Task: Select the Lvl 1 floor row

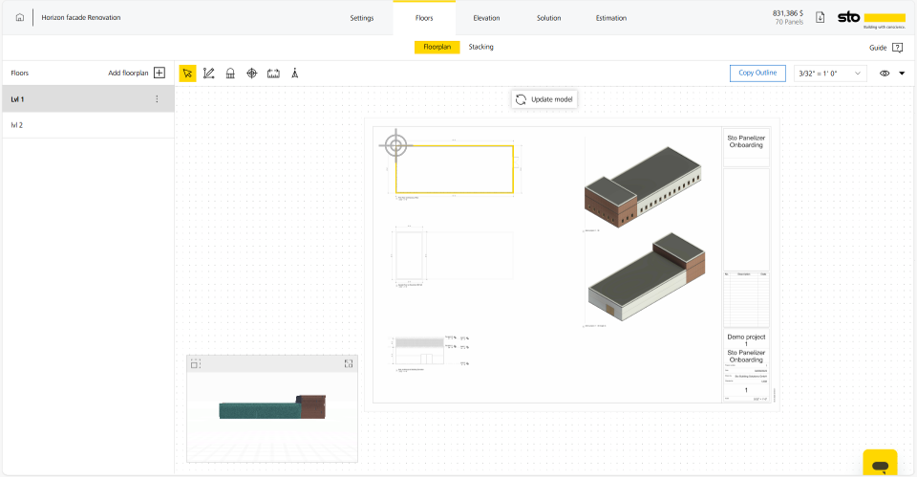Action: [88, 99]
